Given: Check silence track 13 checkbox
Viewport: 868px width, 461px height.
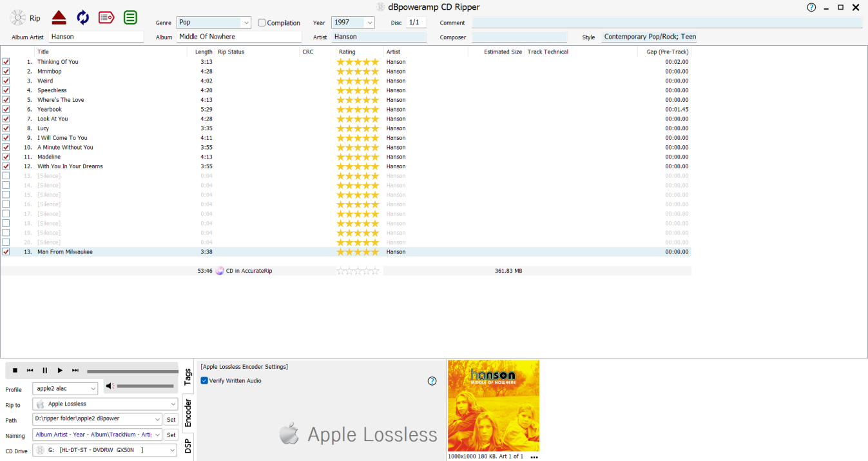Looking at the screenshot, I should [x=6, y=175].
